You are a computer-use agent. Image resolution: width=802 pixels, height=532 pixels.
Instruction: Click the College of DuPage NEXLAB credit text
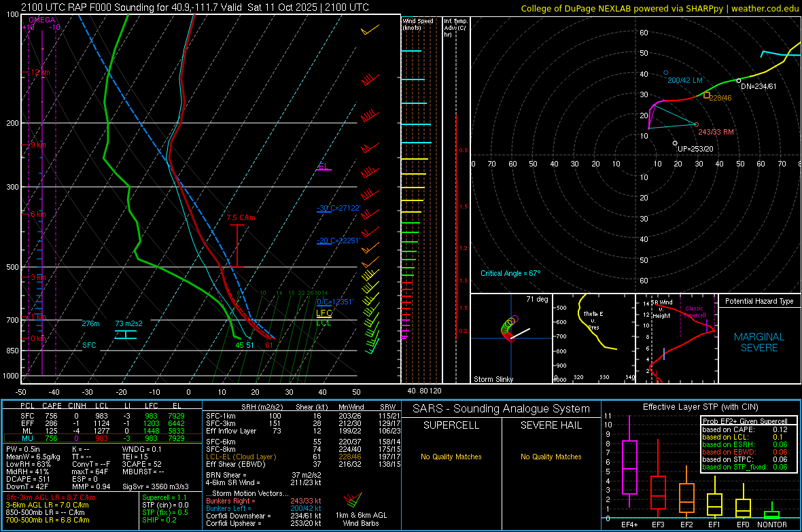coord(659,8)
